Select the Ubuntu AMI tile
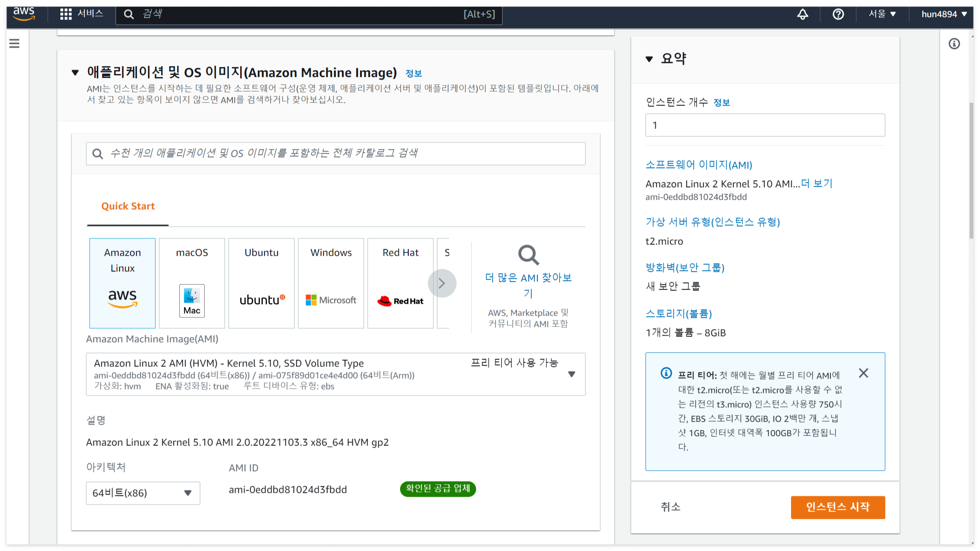Screen dimensions: 980x551 (x=261, y=283)
